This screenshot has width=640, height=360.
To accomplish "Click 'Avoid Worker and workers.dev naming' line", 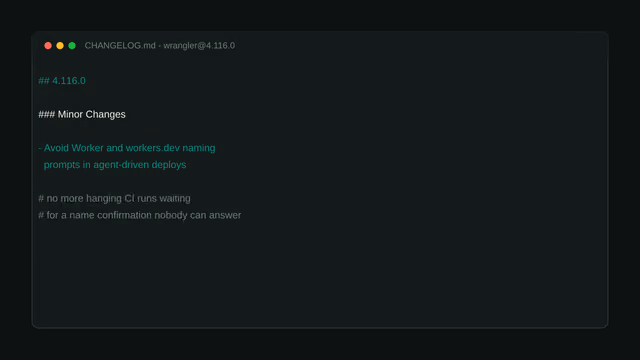I will click(x=129, y=148).
